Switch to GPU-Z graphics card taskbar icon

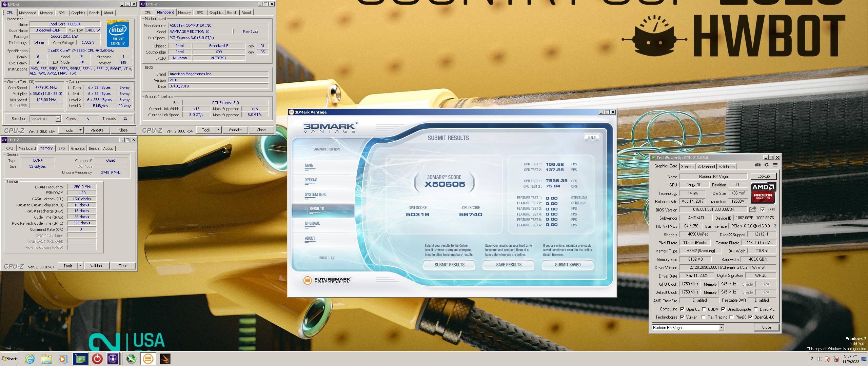(x=80, y=359)
